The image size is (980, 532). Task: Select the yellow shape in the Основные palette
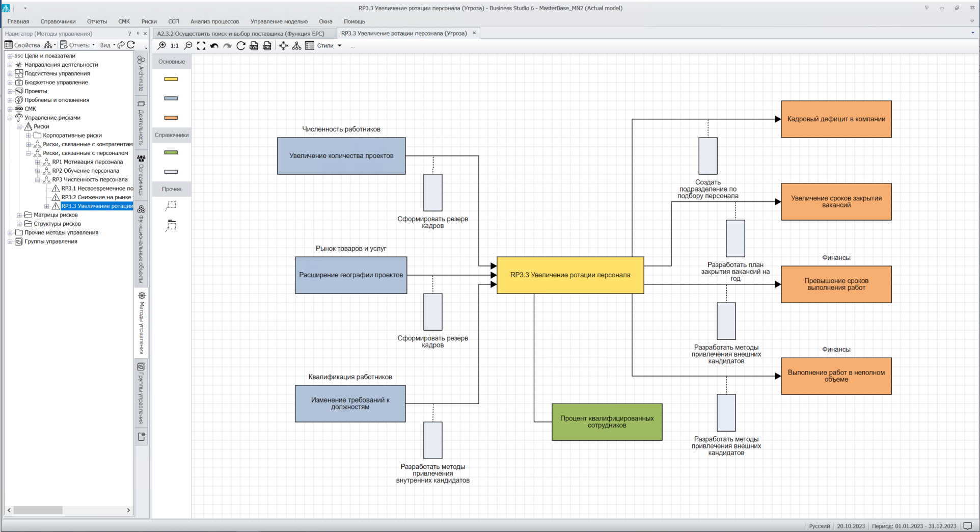tap(171, 79)
